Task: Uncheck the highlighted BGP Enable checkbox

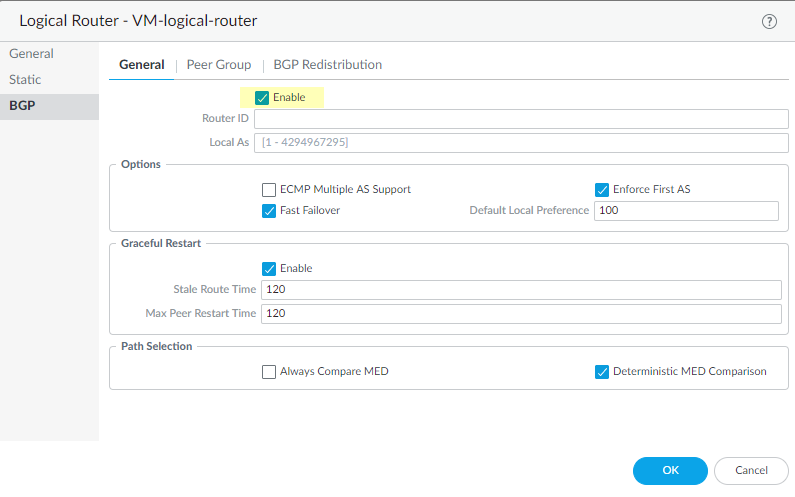Action: tap(262, 98)
